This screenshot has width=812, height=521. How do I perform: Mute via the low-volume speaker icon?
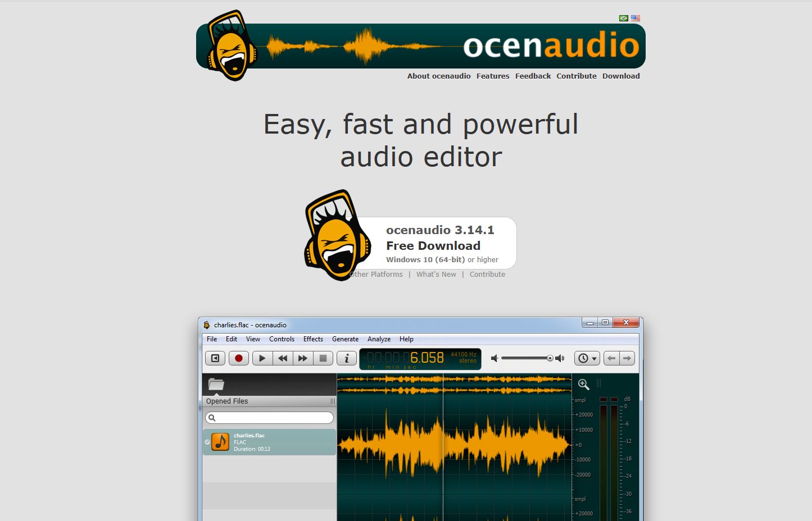[x=495, y=358]
